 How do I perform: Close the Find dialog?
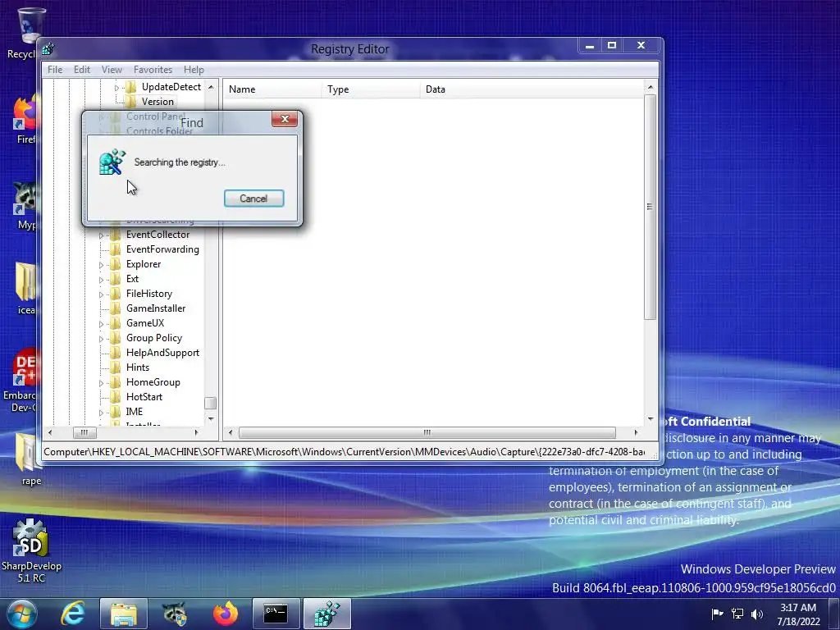click(x=285, y=119)
